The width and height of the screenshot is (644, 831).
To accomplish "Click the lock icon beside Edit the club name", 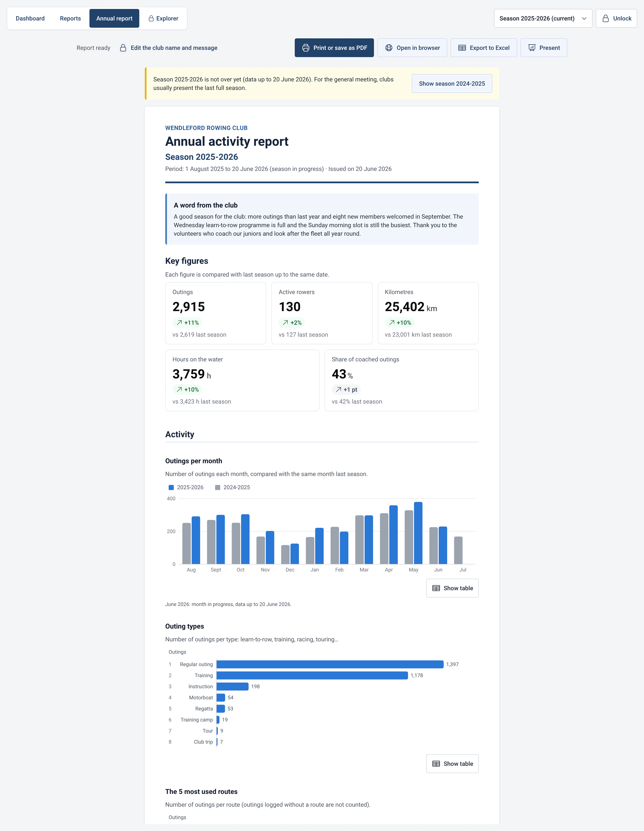I will (x=123, y=48).
